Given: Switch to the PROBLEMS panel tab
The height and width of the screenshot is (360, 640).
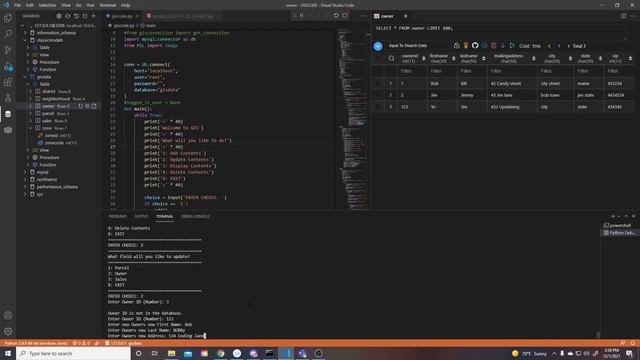Looking at the screenshot, I should 118,216.
